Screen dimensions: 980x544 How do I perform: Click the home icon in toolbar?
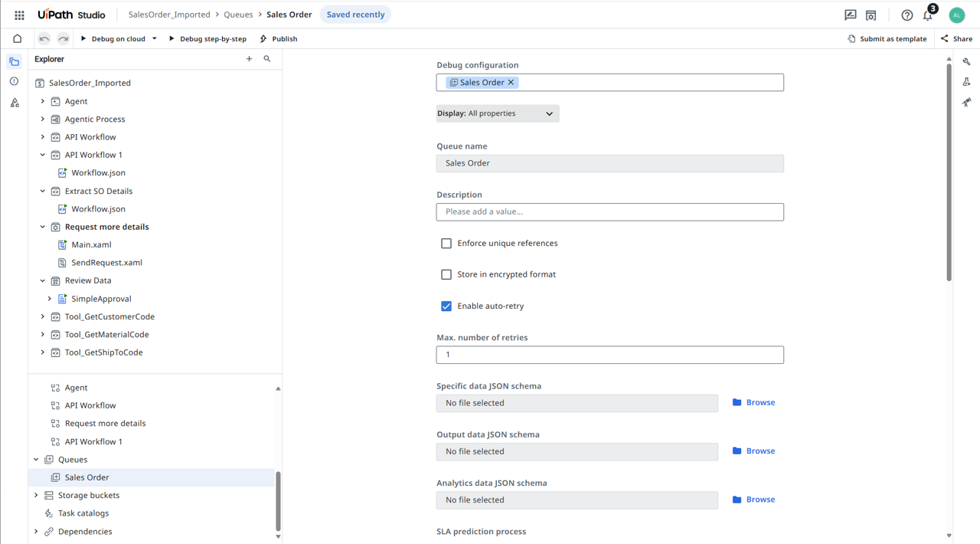(x=17, y=38)
